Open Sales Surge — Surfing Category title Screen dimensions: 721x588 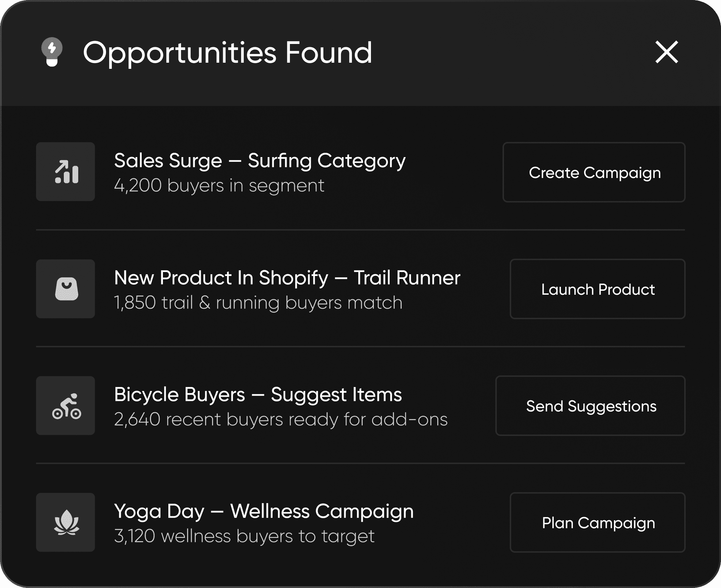coord(260,161)
